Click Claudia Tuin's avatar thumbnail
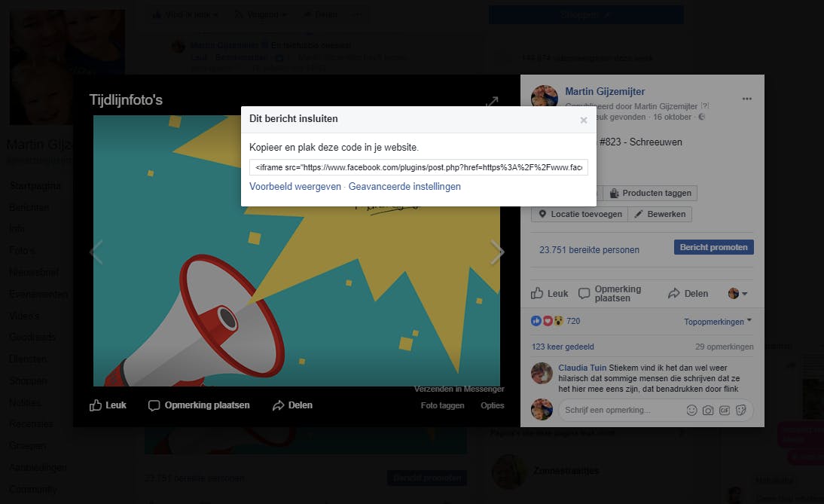 pos(542,373)
